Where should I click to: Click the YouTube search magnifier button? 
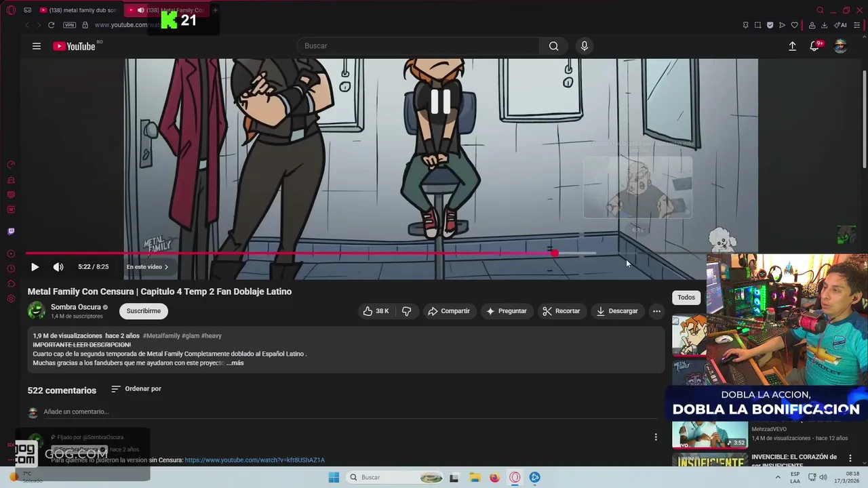coord(553,46)
